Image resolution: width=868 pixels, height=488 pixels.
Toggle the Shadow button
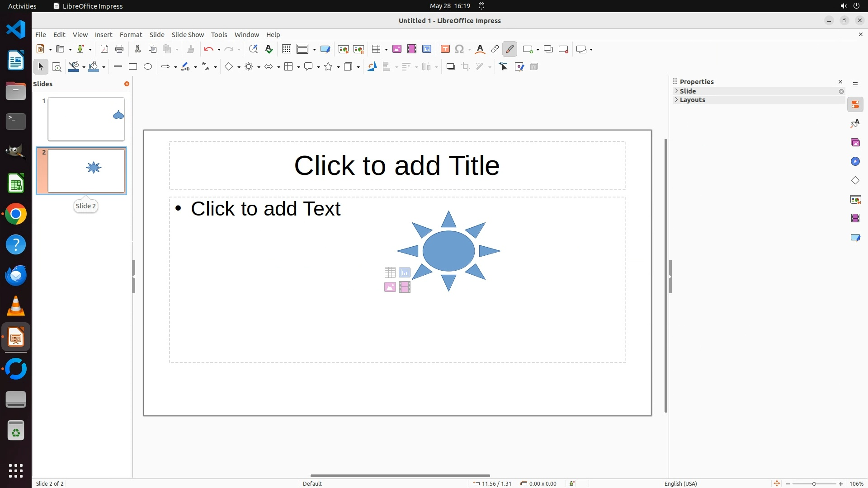(x=450, y=67)
